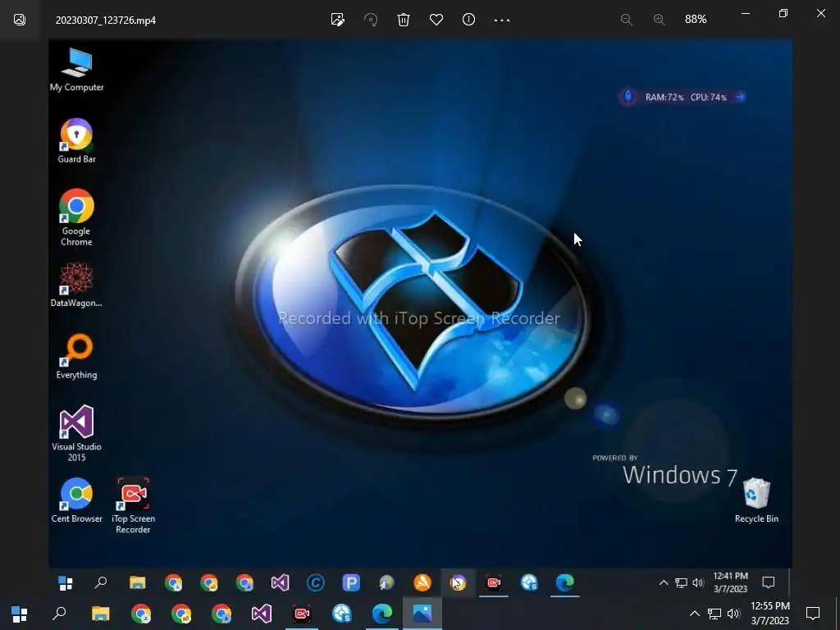Click the notification icon beside 12:41 PM

(x=769, y=582)
